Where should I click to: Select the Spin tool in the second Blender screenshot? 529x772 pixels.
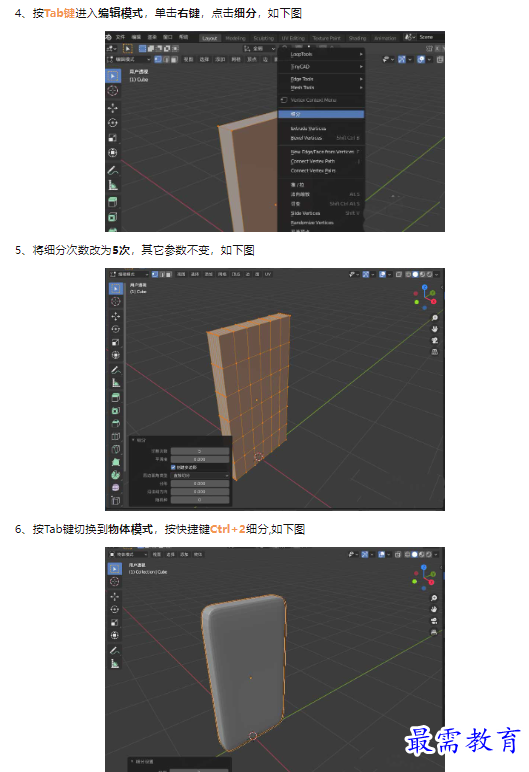116,475
